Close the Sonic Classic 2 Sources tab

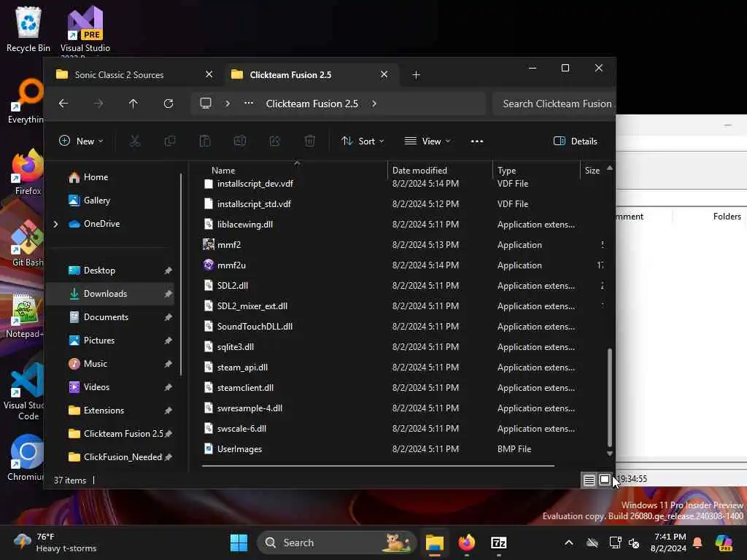click(x=209, y=74)
